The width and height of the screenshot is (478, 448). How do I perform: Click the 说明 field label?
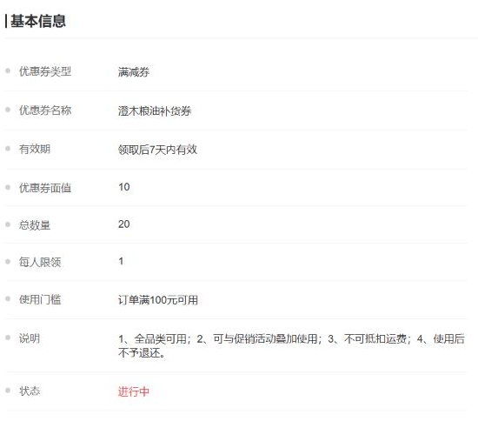point(30,338)
